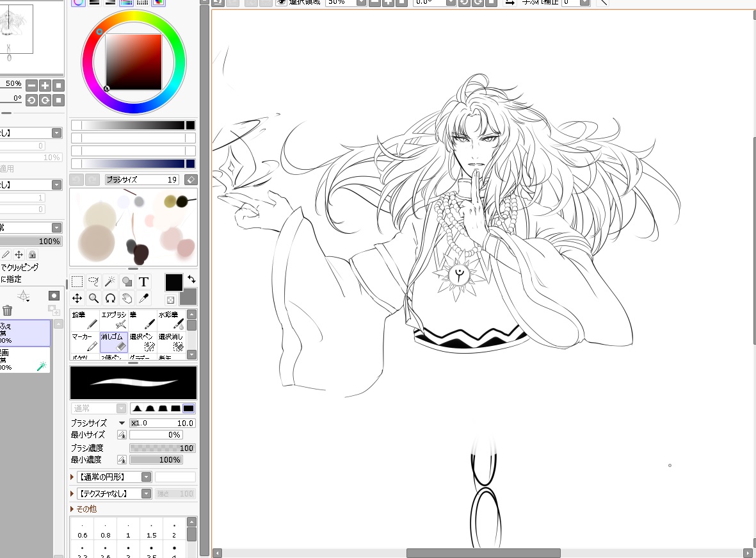Click the magic wand badge on bottom layer

point(42,366)
